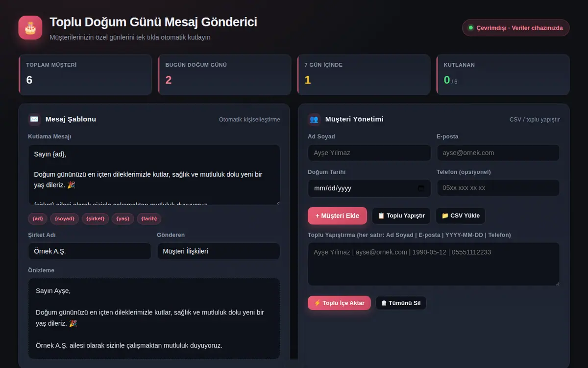This screenshot has width=588, height=368.
Task: Open the calendar picker in Doğum Tarihi
Action: (421, 188)
